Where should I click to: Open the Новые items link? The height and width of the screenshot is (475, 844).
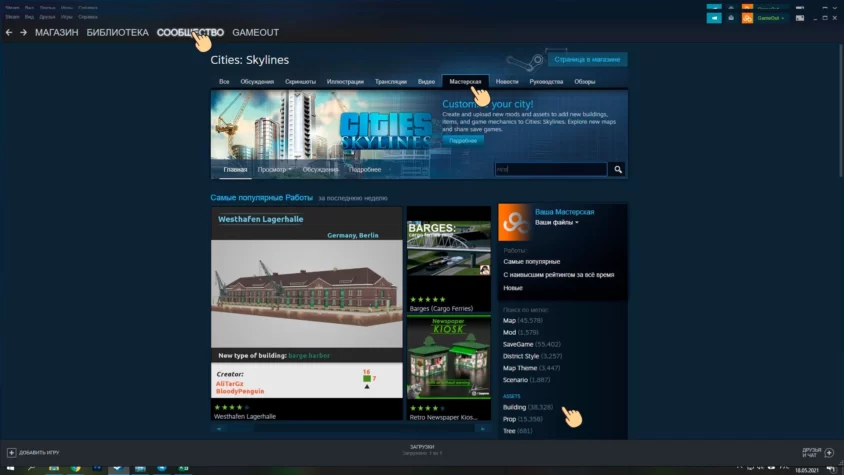[513, 288]
